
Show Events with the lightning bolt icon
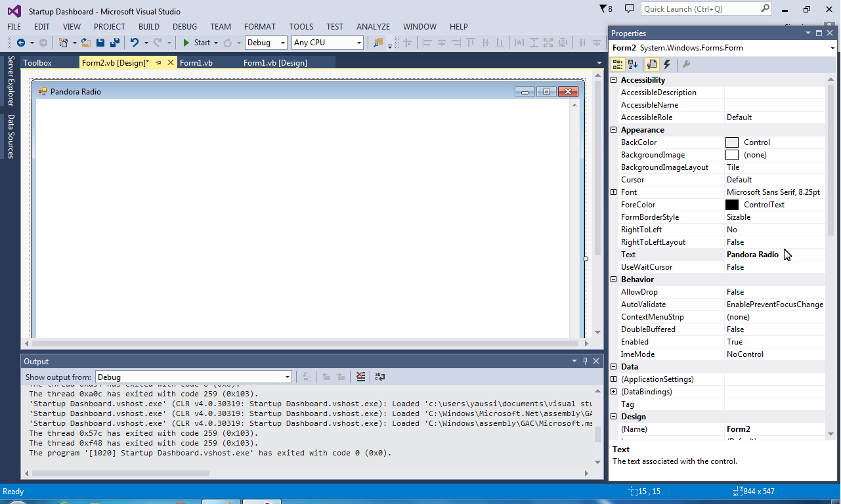[x=667, y=64]
